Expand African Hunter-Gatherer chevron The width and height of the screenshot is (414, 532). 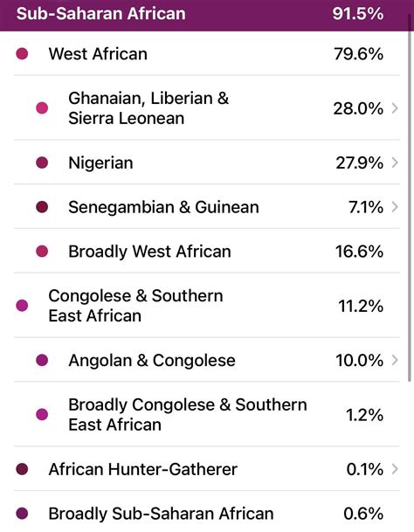(395, 469)
